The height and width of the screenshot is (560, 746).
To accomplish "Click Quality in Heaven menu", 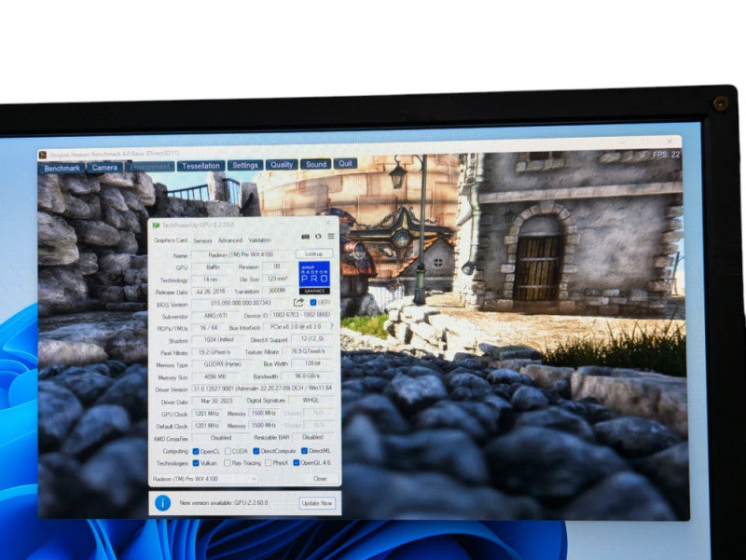I will click(282, 165).
